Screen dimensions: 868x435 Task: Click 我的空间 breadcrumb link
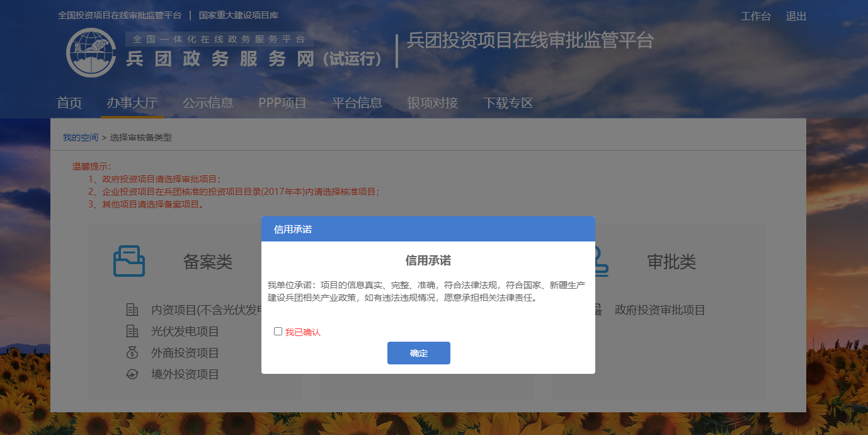pos(80,137)
